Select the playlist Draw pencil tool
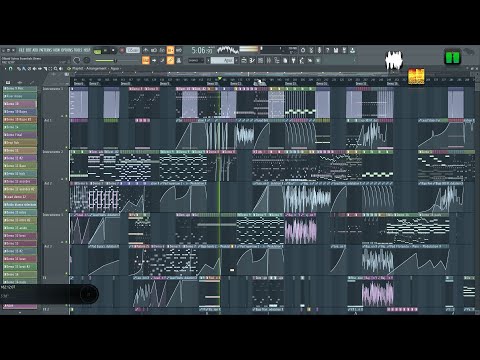The image size is (480, 360). [x=19, y=68]
